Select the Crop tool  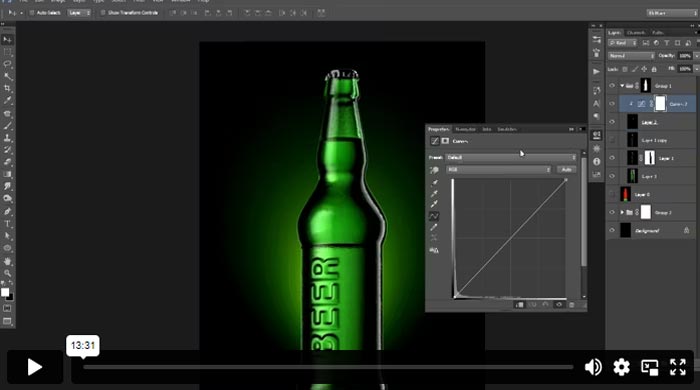click(8, 89)
